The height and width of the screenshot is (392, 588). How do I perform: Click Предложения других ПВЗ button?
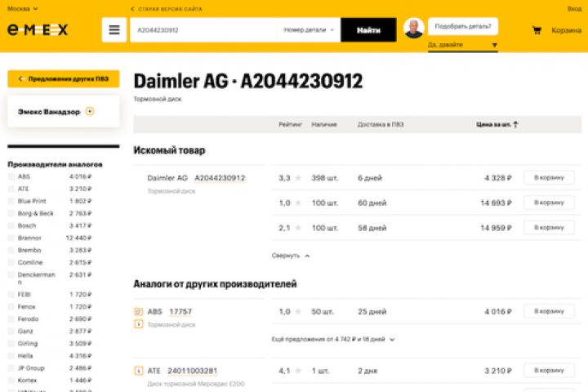64,78
